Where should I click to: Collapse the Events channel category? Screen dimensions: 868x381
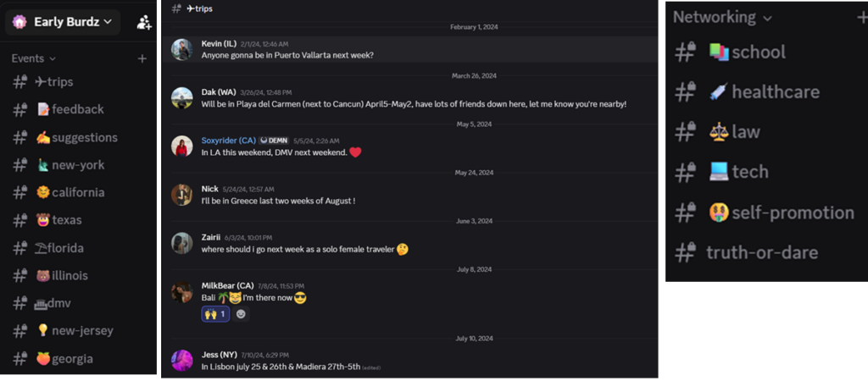(33, 58)
